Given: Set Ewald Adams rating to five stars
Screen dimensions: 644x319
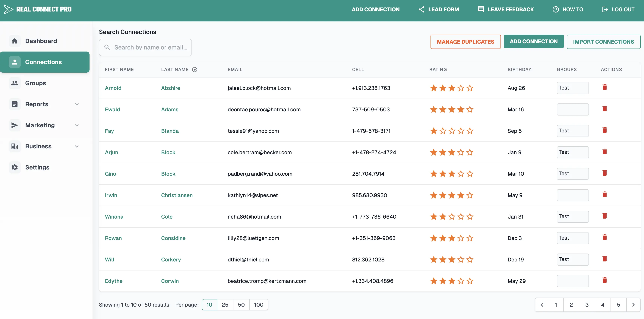Looking at the screenshot, I should click(470, 109).
